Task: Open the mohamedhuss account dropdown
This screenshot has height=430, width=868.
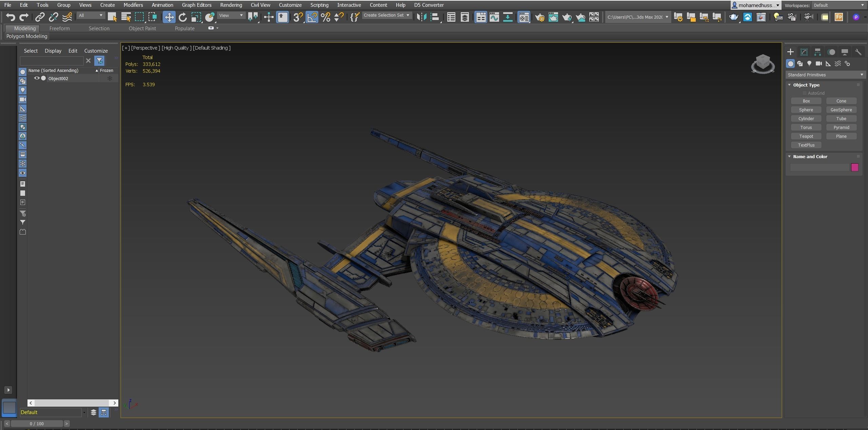Action: (756, 5)
